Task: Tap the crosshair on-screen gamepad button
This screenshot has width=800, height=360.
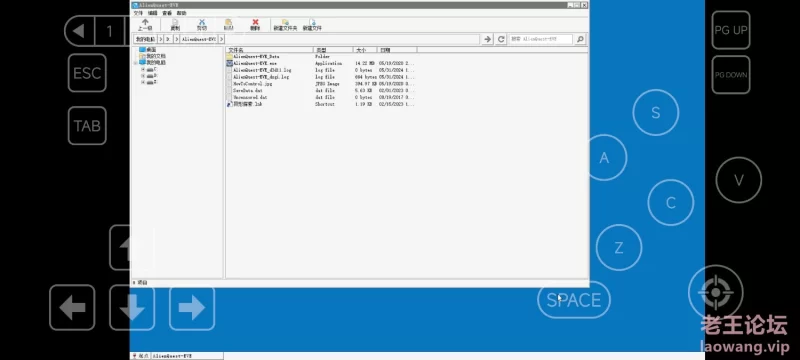Action: tap(715, 292)
